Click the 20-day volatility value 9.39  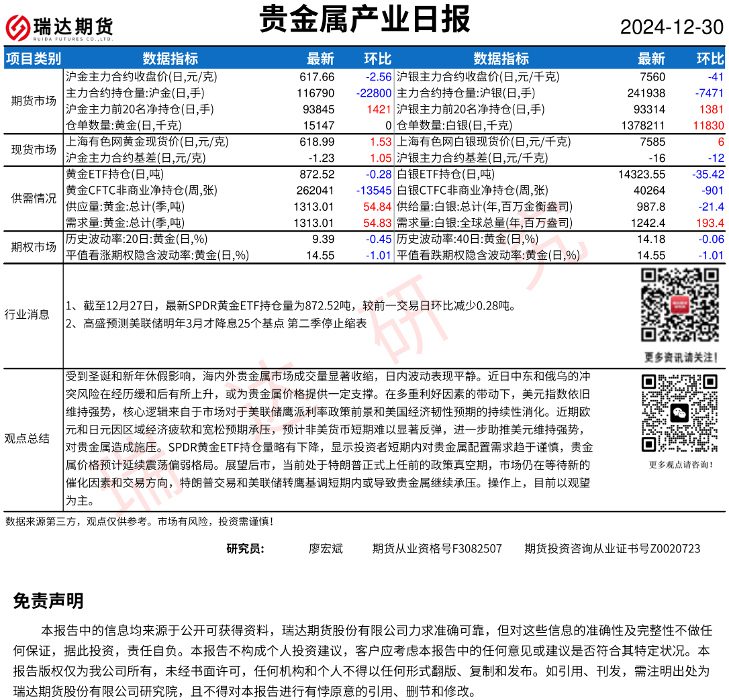323,240
